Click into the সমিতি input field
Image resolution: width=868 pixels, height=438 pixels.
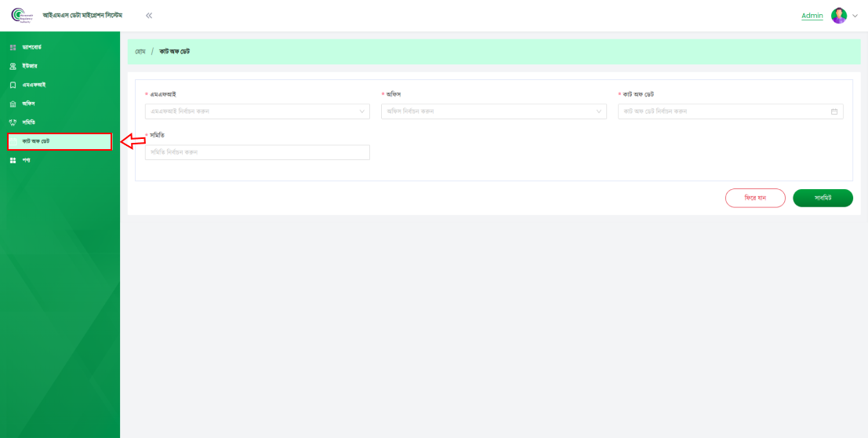click(256, 152)
